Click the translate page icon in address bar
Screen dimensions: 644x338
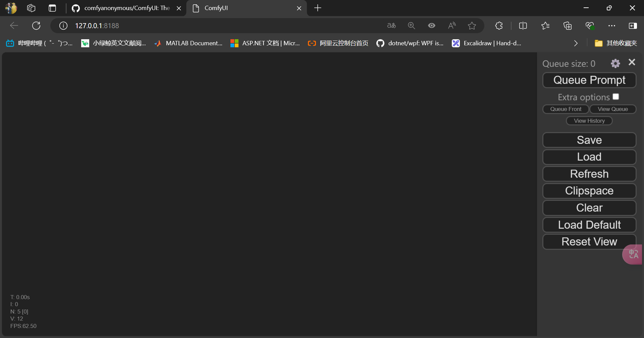tap(391, 25)
